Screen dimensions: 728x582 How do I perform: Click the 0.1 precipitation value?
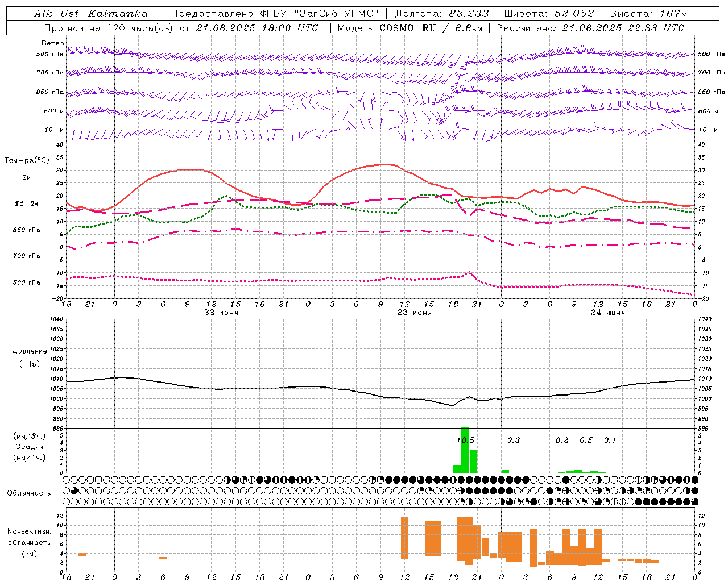[x=610, y=440]
